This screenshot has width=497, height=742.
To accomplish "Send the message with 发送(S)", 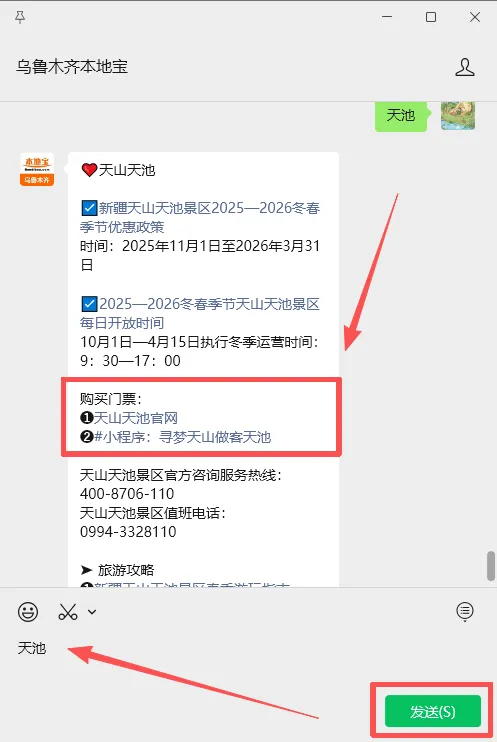I will click(x=433, y=711).
